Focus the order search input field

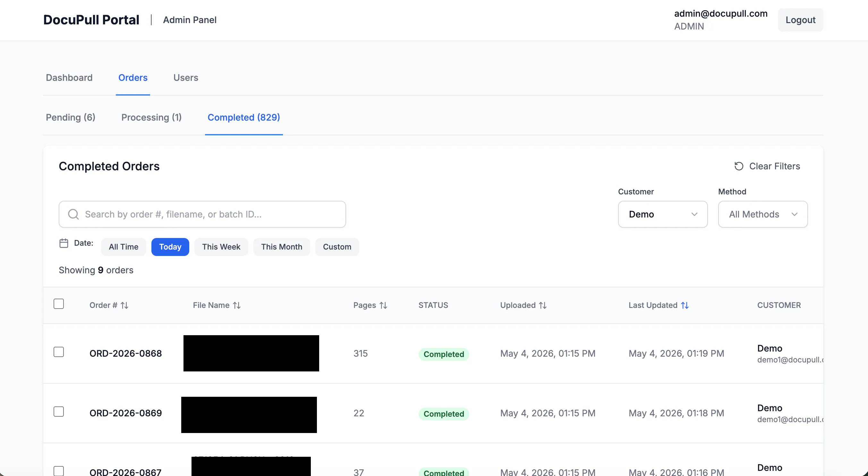[202, 214]
